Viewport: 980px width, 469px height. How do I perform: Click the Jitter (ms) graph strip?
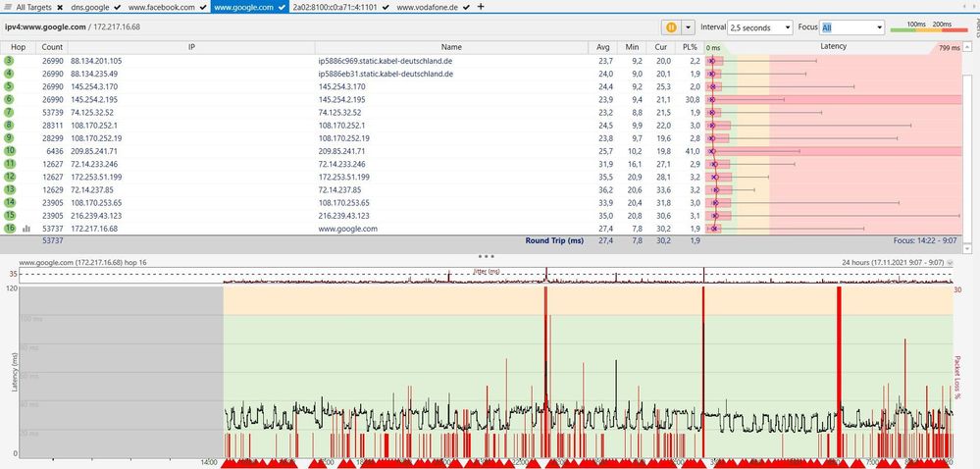tap(486, 275)
